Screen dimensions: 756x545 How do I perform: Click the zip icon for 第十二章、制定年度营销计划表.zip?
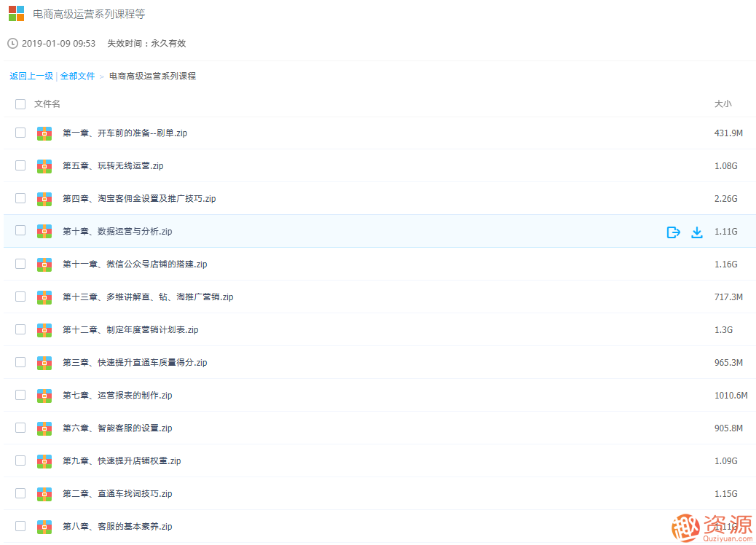click(44, 330)
